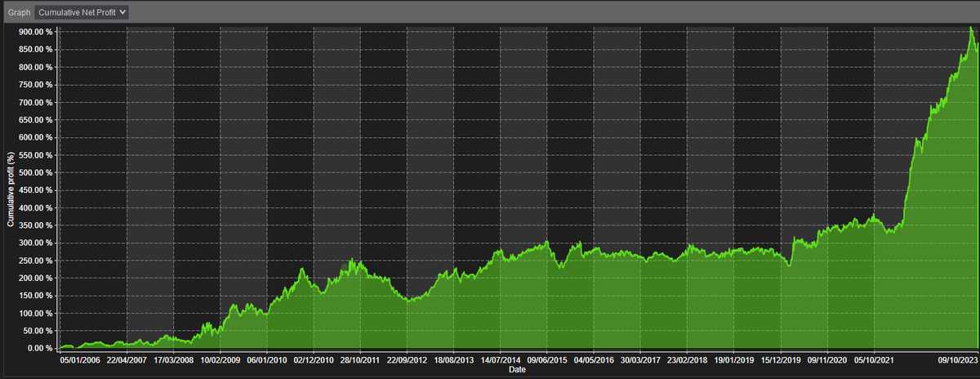
Task: Click the 17/03/2008 date label
Action: pos(174,359)
